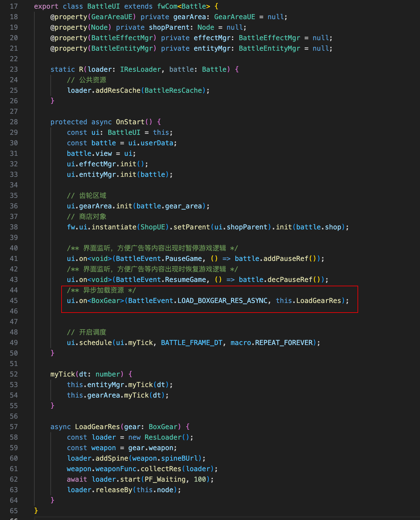Click the comment '/** 异步加载资源 */'
The image size is (420, 520).
(x=101, y=290)
